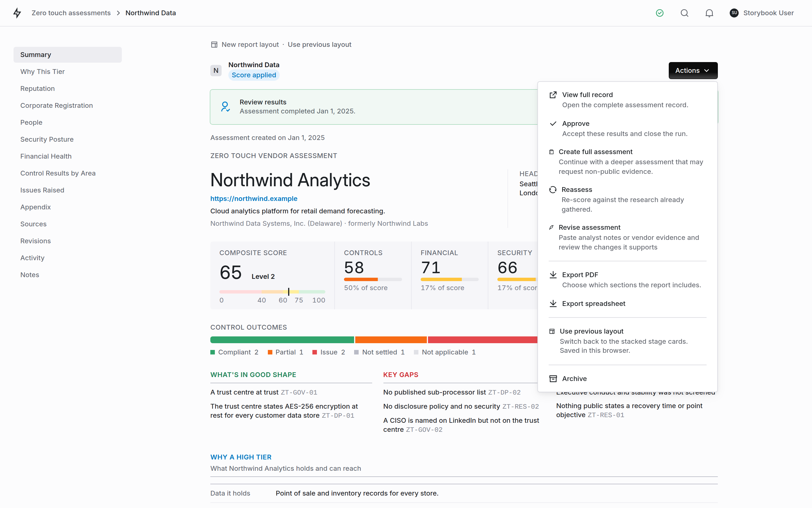This screenshot has height=508, width=812.
Task: Click the ZT-GOV-01 control code
Action: coord(299,392)
